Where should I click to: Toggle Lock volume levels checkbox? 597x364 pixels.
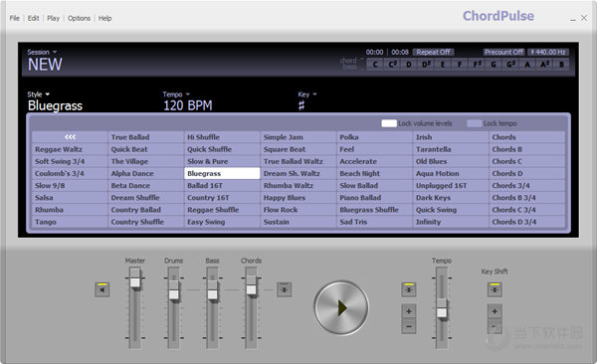389,123
